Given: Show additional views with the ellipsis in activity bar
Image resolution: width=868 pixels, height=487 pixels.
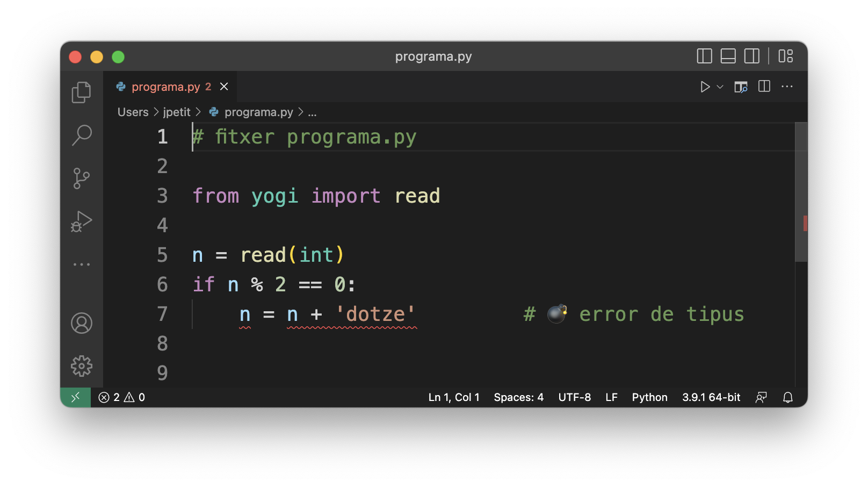Looking at the screenshot, I should point(82,264).
